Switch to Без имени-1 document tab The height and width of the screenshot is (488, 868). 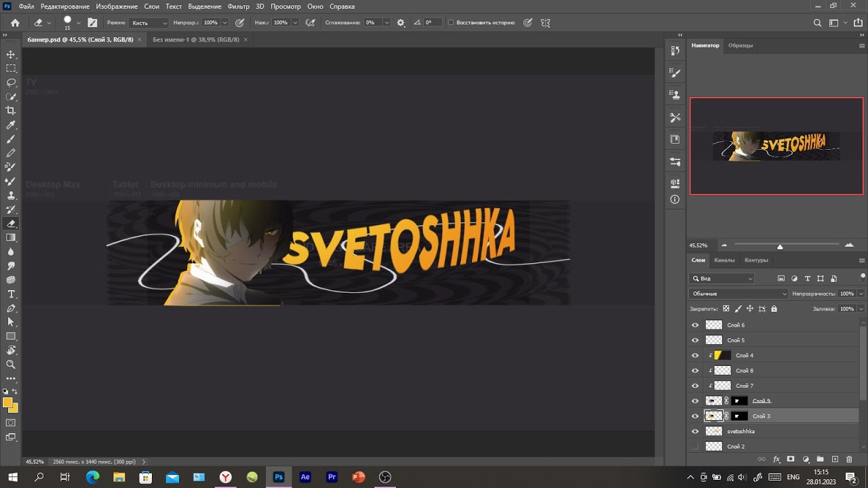coord(196,39)
